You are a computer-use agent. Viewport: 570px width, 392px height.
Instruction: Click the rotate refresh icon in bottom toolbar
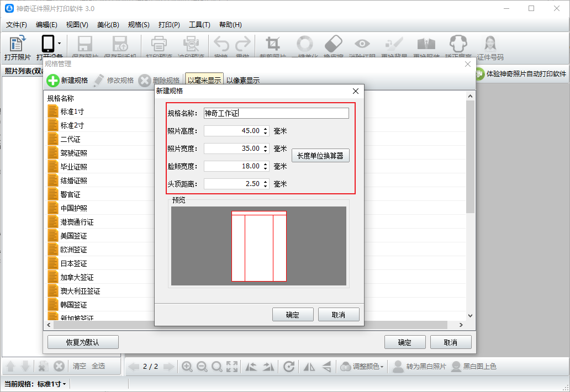(x=288, y=367)
